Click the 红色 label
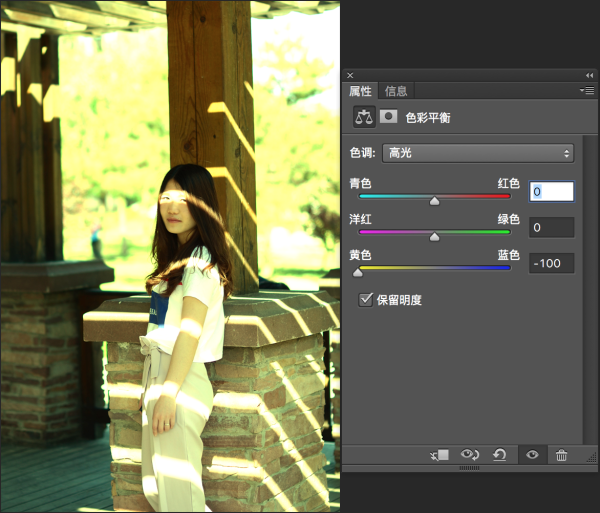 [509, 183]
